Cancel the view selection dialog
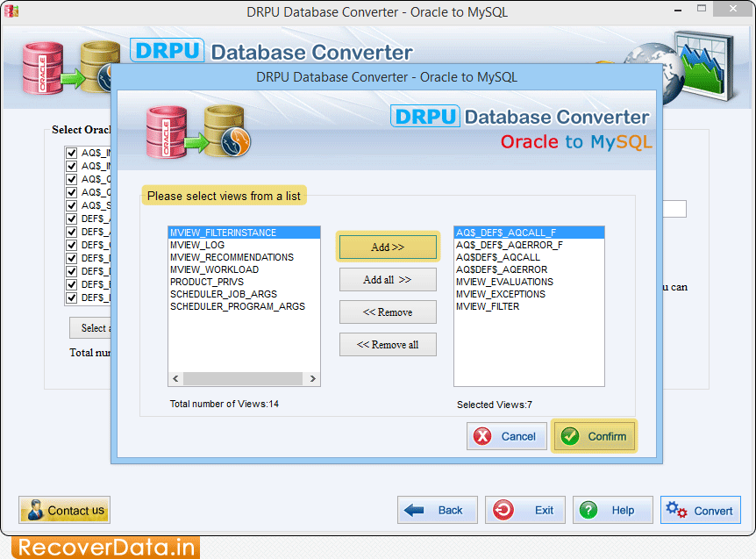Screen dimensions: 756x559 [507, 436]
